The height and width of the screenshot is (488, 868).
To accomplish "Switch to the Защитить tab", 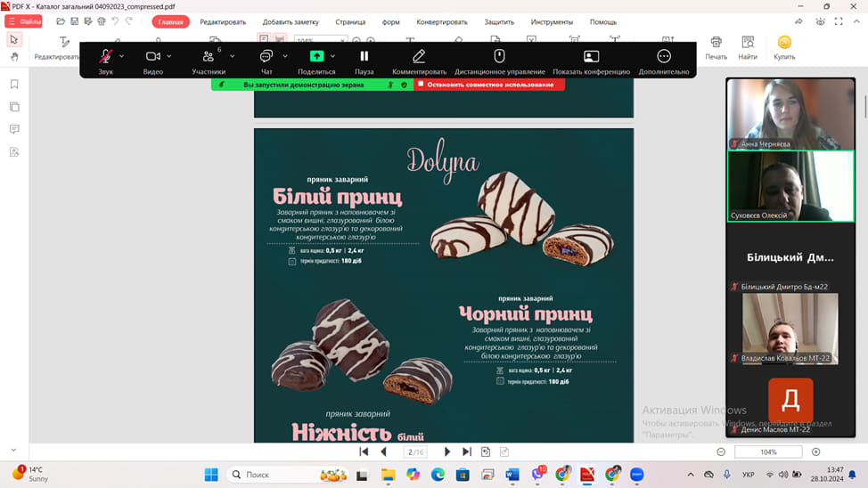I will (x=499, y=21).
